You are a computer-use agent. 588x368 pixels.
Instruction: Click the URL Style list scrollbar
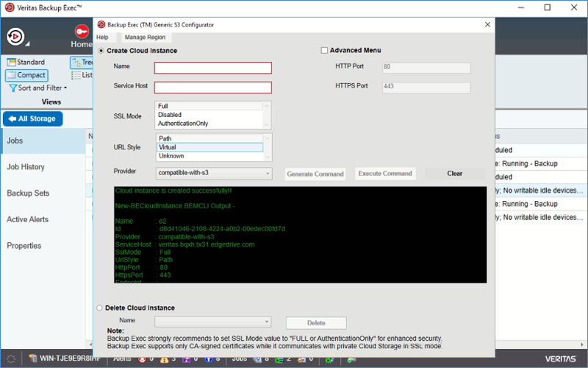pos(268,147)
